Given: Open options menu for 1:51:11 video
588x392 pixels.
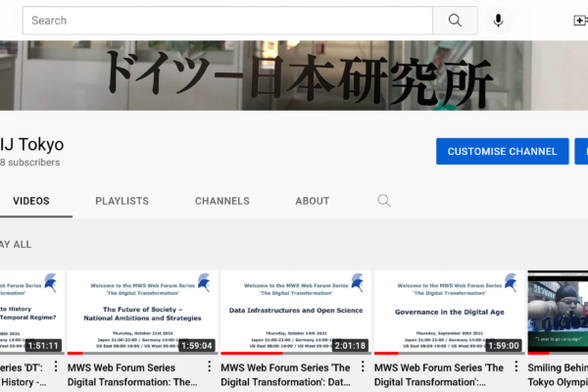Looking at the screenshot, I should coord(56,367).
